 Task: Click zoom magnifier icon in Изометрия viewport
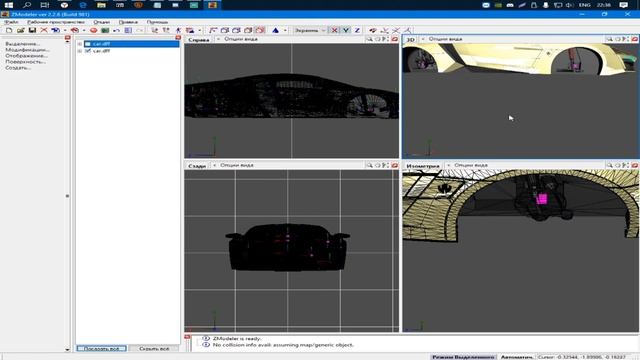609,165
